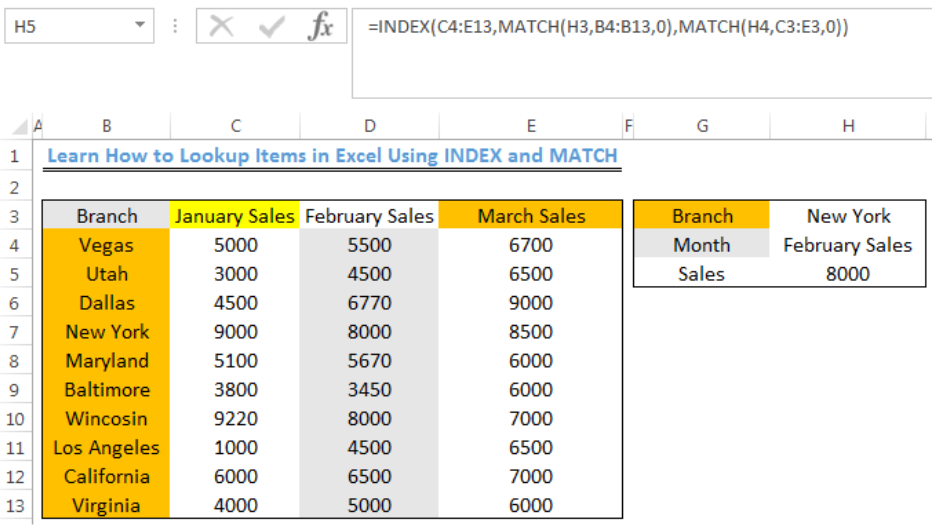Click the Virginia branch cell
The height and width of the screenshot is (530, 935).
click(x=107, y=506)
